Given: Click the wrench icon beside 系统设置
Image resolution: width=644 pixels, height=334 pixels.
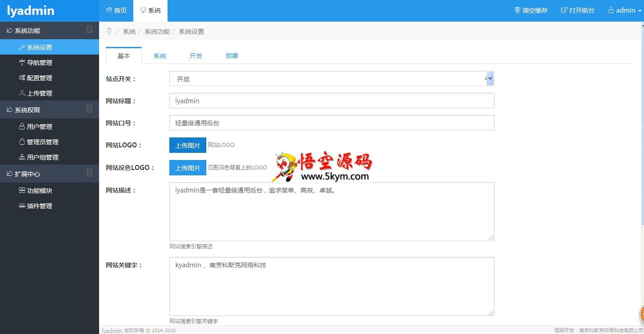Looking at the screenshot, I should coord(22,47).
